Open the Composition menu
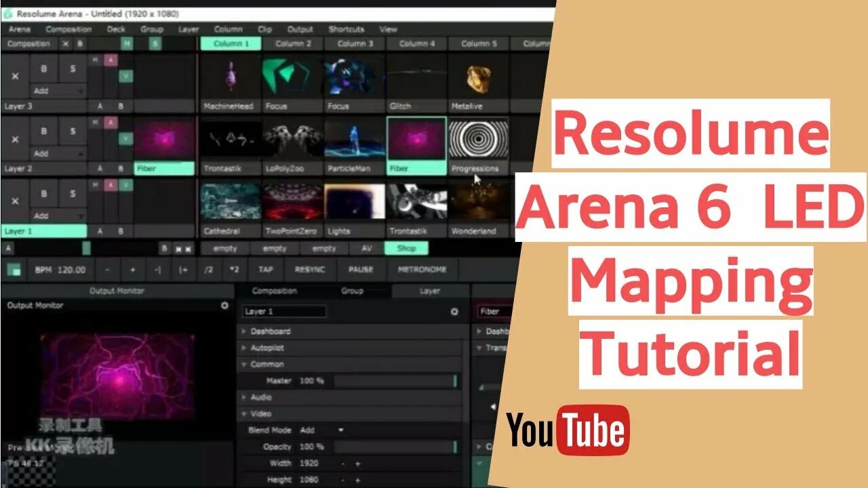The width and height of the screenshot is (868, 488). (68, 29)
